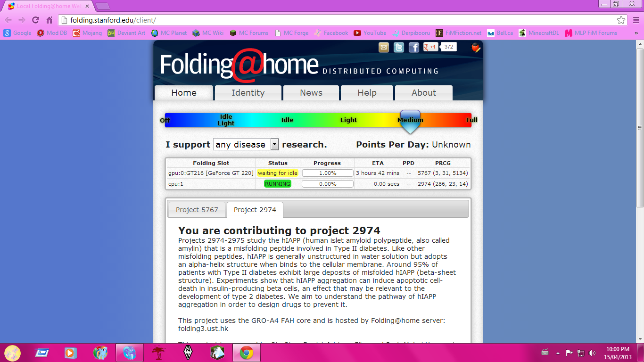Click the palm tree taskbar icon

click(158, 353)
